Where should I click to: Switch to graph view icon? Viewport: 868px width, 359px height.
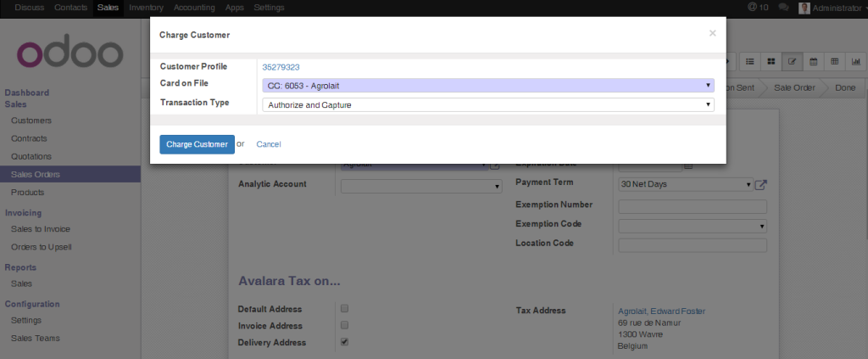[x=856, y=61]
